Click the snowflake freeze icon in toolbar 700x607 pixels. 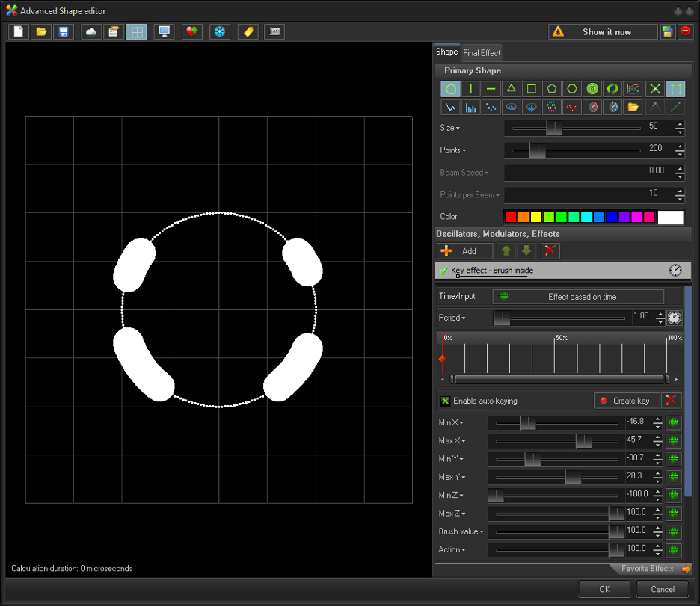pos(220,32)
